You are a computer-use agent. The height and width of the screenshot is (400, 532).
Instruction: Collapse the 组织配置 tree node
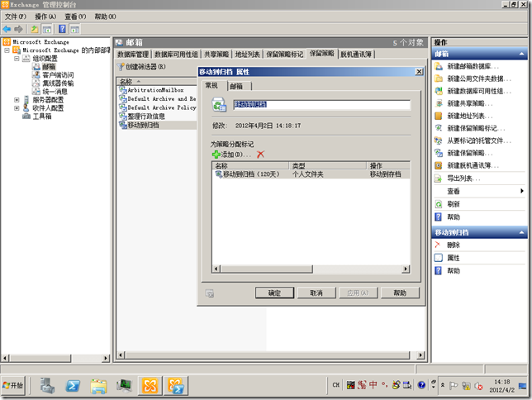(x=17, y=59)
